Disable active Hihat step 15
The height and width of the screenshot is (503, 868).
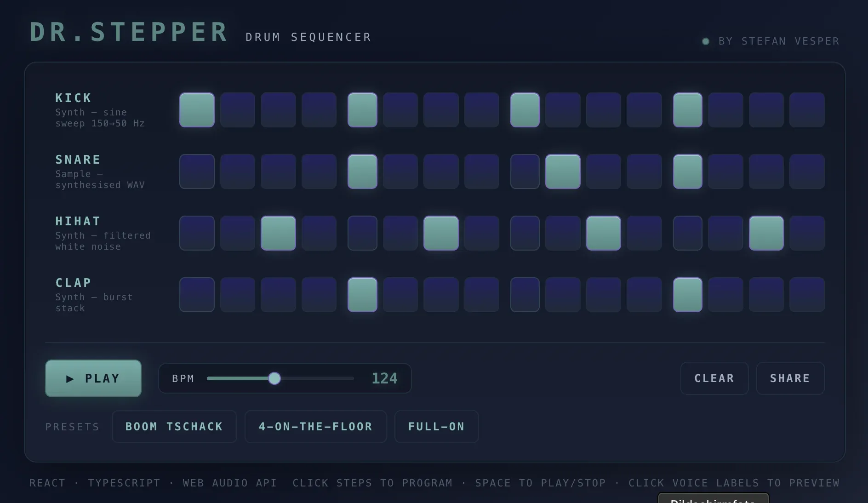coord(766,233)
